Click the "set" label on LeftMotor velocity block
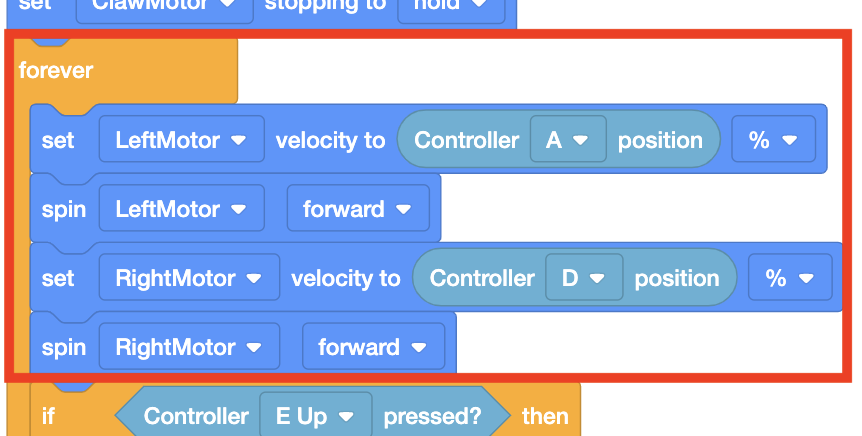This screenshot has height=436, width=862. [58, 140]
